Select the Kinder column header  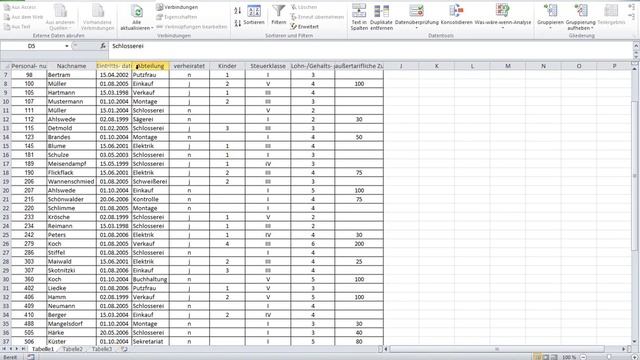pyautogui.click(x=227, y=66)
